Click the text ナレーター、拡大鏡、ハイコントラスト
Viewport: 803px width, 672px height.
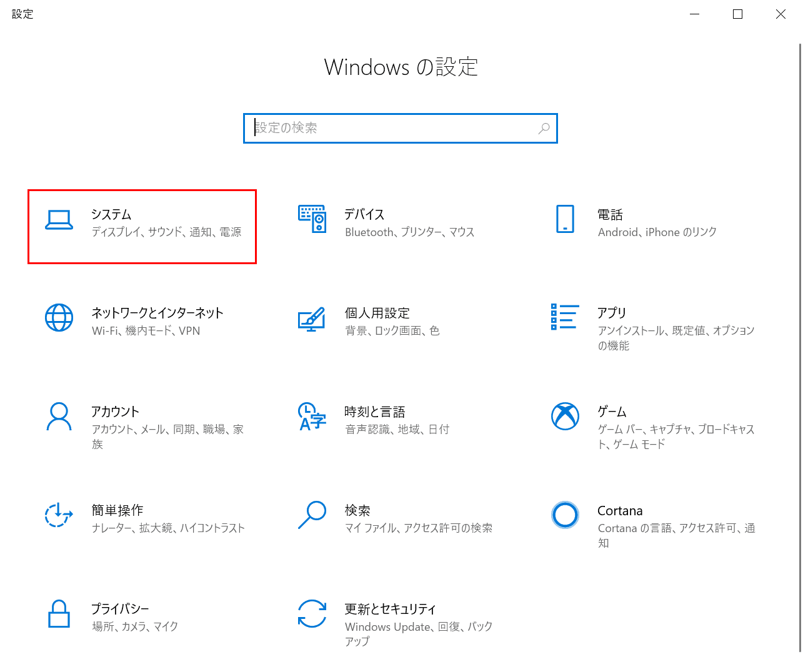168,528
